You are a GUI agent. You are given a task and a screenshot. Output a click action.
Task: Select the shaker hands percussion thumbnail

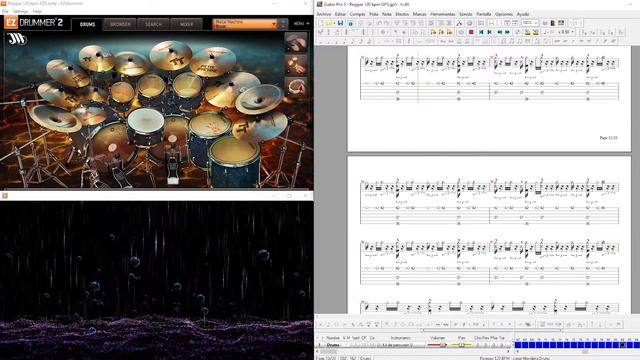296,65
